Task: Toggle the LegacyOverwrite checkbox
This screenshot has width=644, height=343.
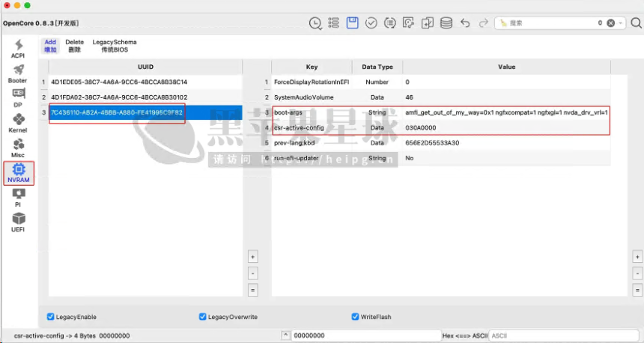Action: [x=203, y=317]
